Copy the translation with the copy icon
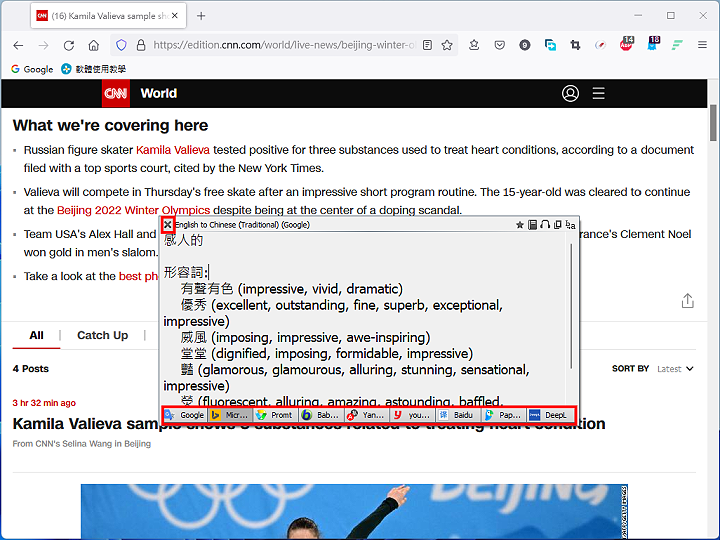720x540 pixels. [557, 225]
